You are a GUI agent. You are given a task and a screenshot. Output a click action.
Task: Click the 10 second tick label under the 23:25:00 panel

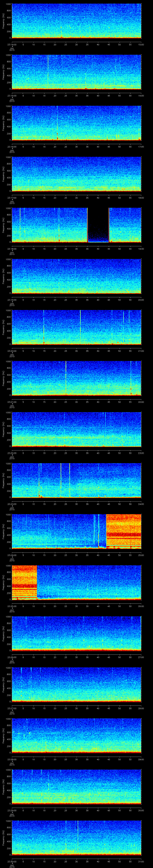(x=33, y=606)
